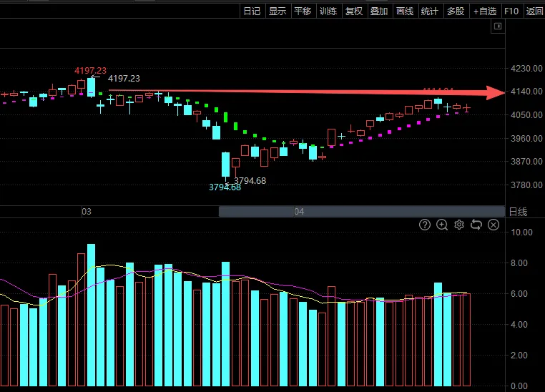The height and width of the screenshot is (392, 545).
Task: Click the 返回 back button
Action: 534,11
